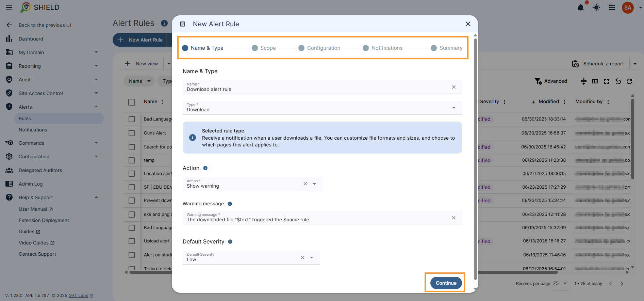Show the Default Severity info icon
644x301 pixels.
tap(230, 242)
